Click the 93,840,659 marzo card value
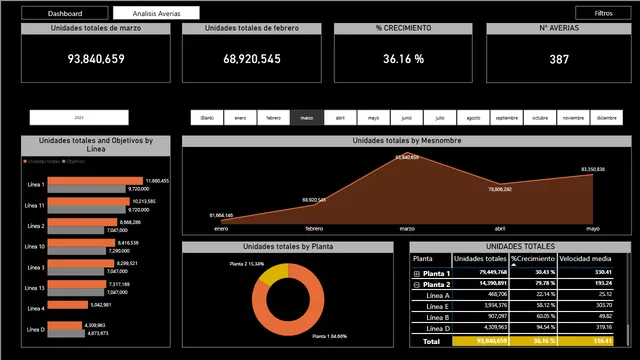 [96, 59]
